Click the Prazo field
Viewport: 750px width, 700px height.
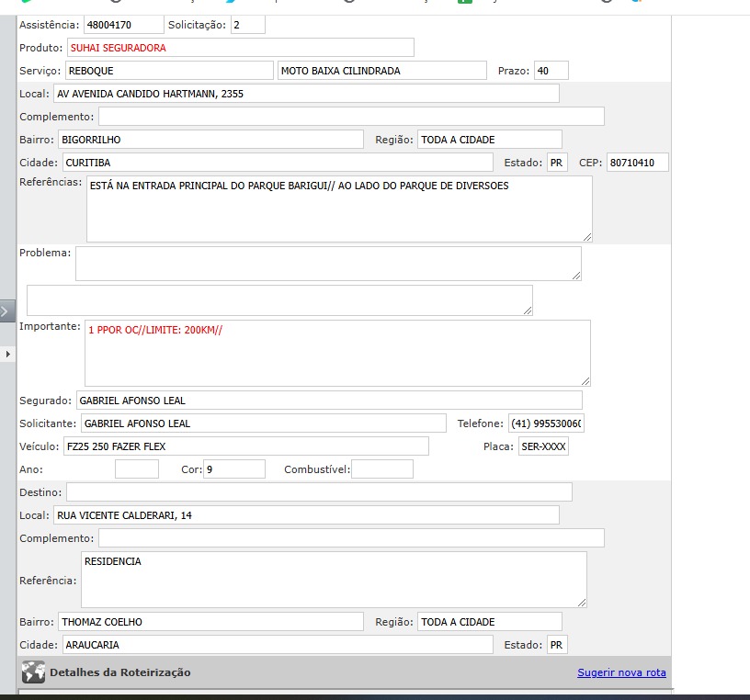(551, 71)
